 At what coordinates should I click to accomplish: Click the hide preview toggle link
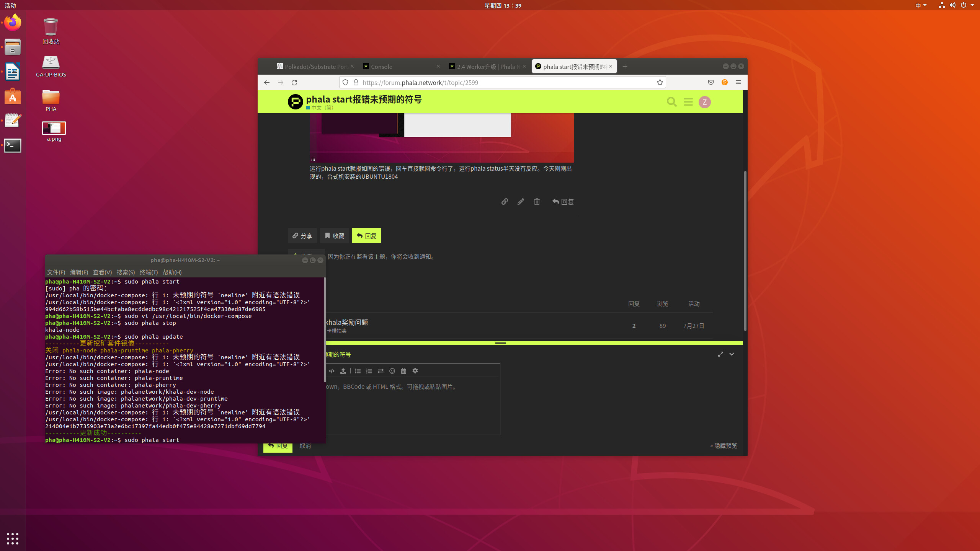(724, 446)
